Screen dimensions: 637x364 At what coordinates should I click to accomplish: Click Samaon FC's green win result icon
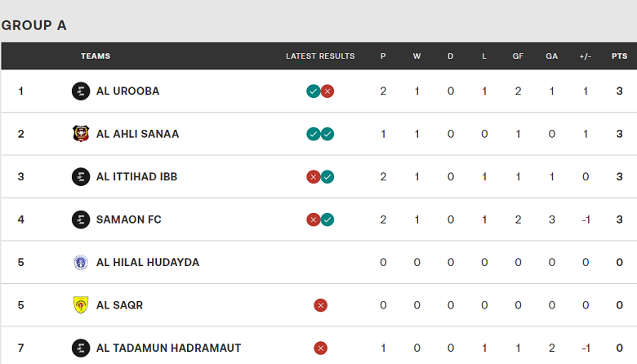pyautogui.click(x=327, y=220)
